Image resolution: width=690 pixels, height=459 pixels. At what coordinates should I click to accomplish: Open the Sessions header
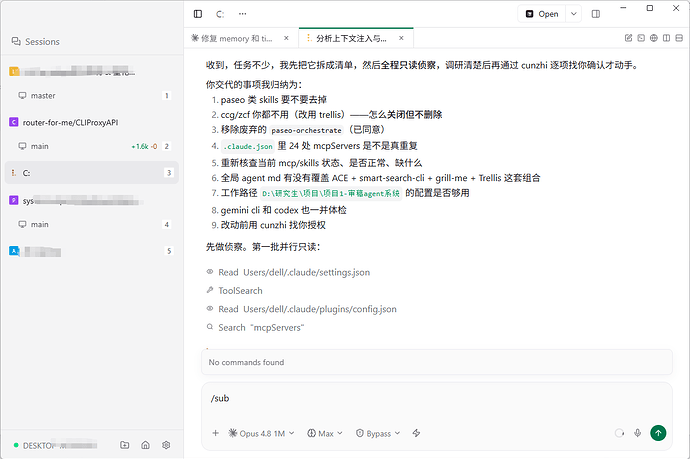36,42
